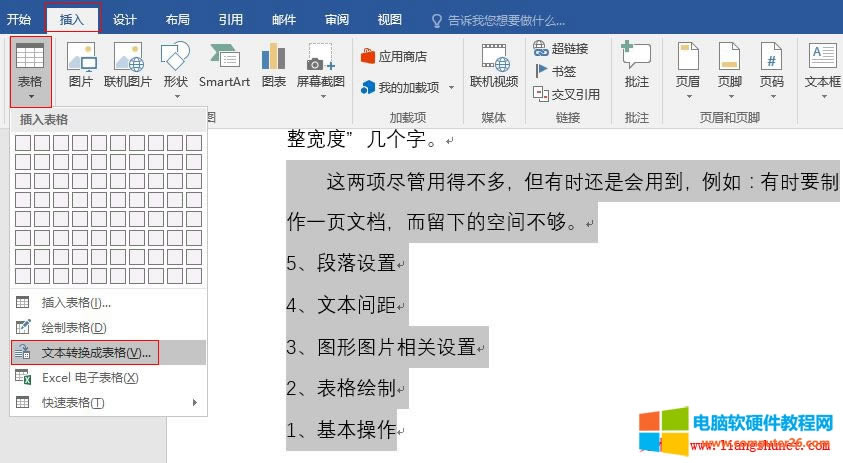Insert a 图片 picture

(x=81, y=65)
